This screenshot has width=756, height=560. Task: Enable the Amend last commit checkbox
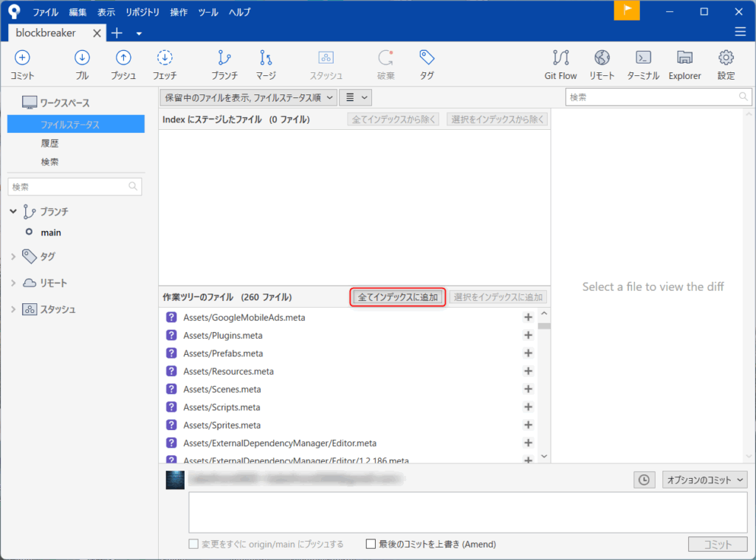(x=371, y=545)
